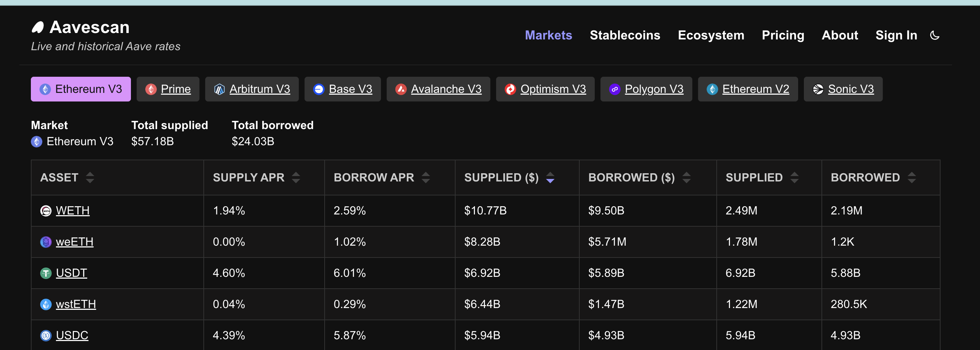Open the wstETH asset page
Viewport: 980px width, 350px height.
point(76,304)
